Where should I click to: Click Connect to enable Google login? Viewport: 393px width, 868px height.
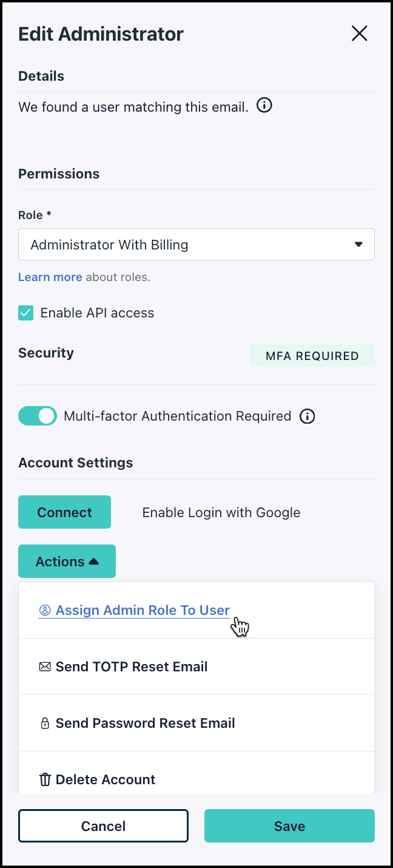pos(64,512)
